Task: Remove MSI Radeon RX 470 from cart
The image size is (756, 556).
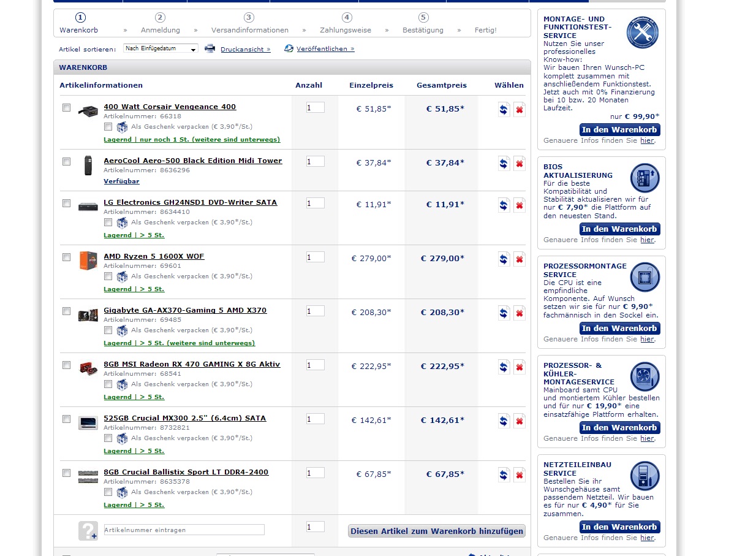Action: [520, 367]
